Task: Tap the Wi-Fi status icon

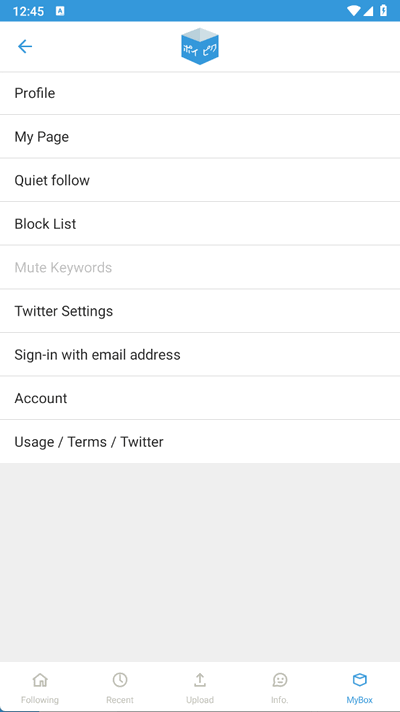Action: tap(353, 10)
